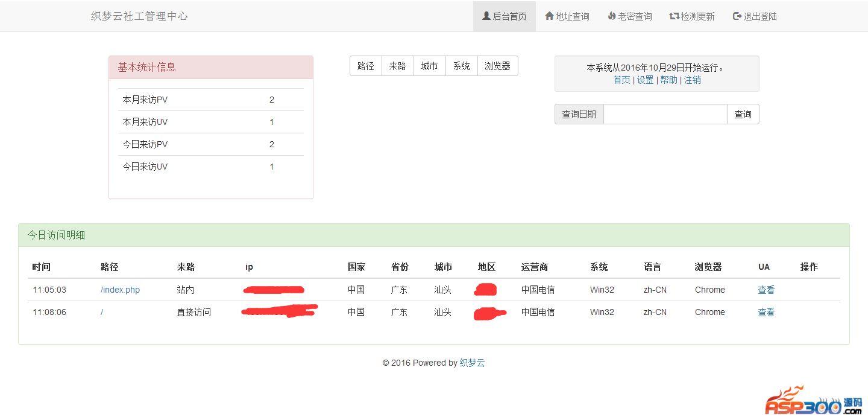Switch to the 浏览器 tab button
The image size is (868, 417).
(498, 66)
